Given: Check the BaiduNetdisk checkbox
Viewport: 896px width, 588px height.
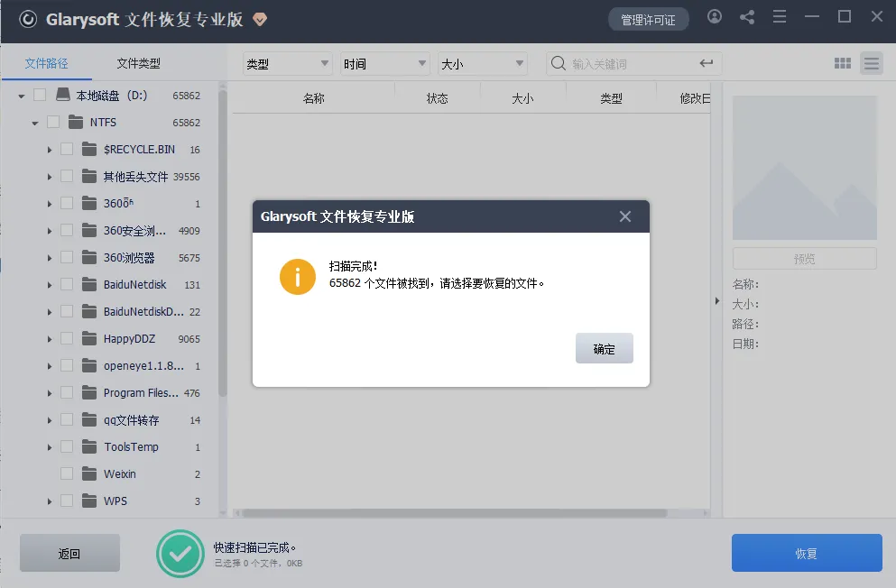Looking at the screenshot, I should [67, 284].
